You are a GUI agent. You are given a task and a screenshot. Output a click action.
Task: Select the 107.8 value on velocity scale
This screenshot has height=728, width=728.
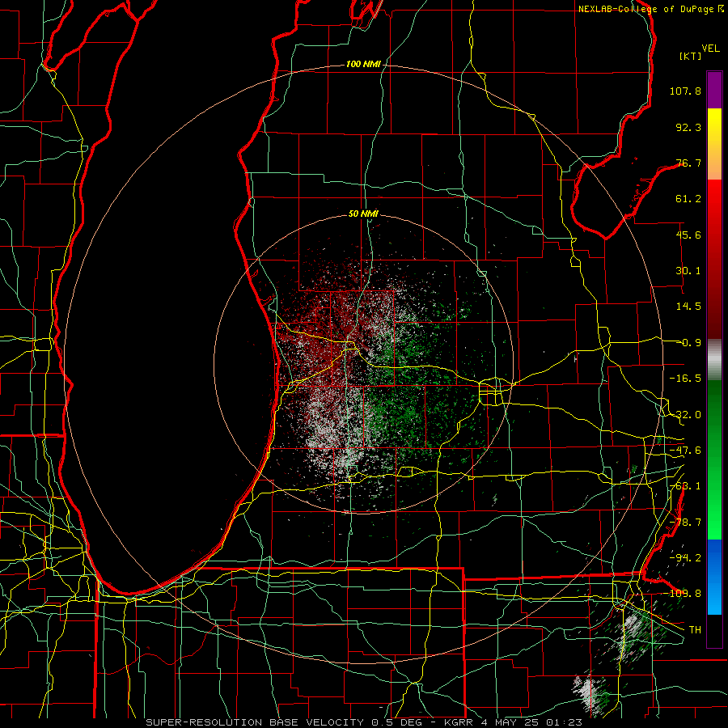685,91
